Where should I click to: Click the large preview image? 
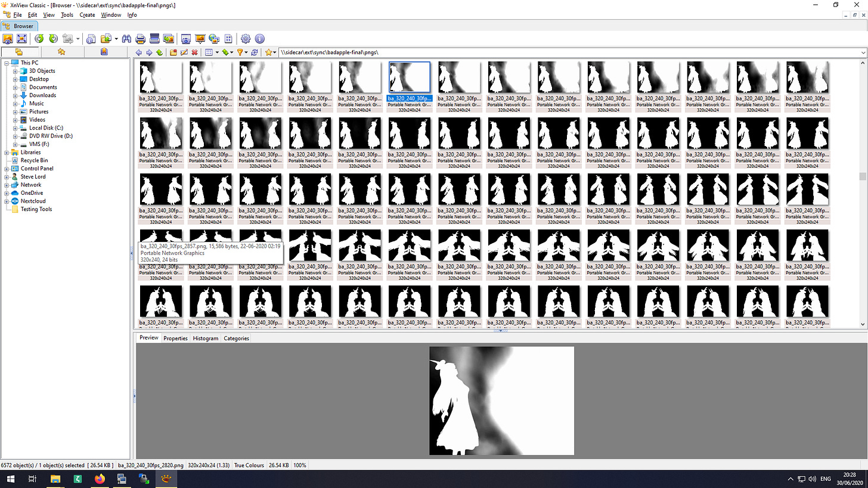click(x=501, y=400)
